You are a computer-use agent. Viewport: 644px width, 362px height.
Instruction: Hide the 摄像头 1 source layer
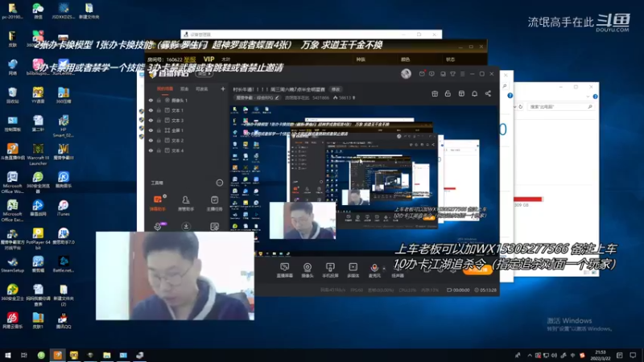click(x=151, y=100)
